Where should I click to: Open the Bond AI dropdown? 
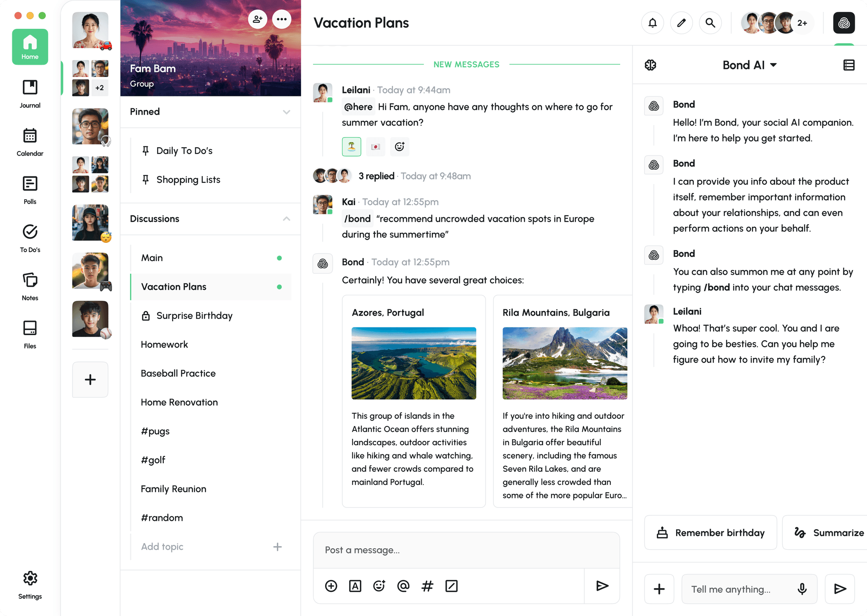pyautogui.click(x=750, y=65)
